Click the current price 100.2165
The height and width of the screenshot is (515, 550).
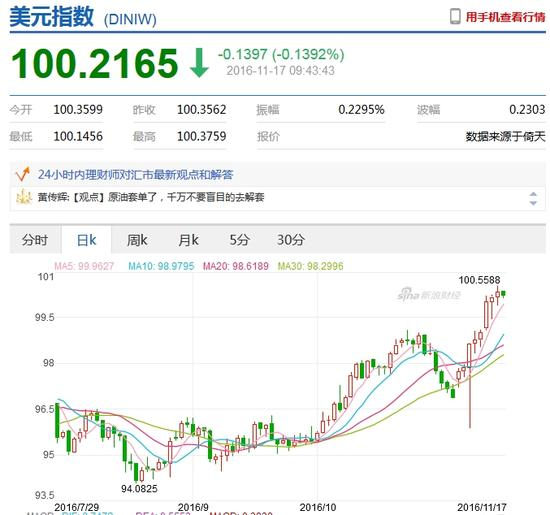pyautogui.click(x=94, y=63)
